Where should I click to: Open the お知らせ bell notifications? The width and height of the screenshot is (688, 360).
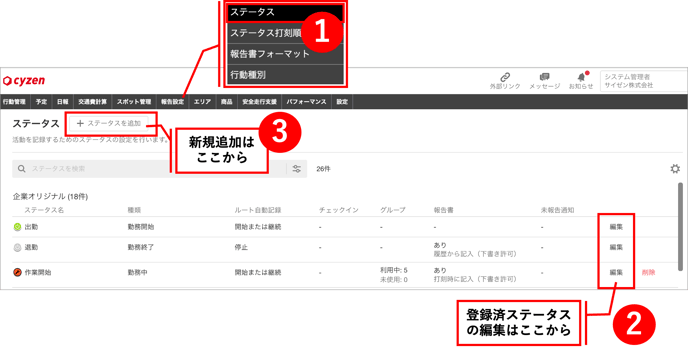point(581,77)
